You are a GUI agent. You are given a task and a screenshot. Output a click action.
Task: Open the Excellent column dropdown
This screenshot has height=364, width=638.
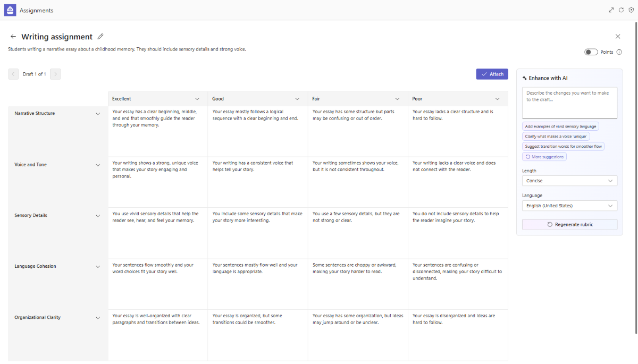(197, 99)
